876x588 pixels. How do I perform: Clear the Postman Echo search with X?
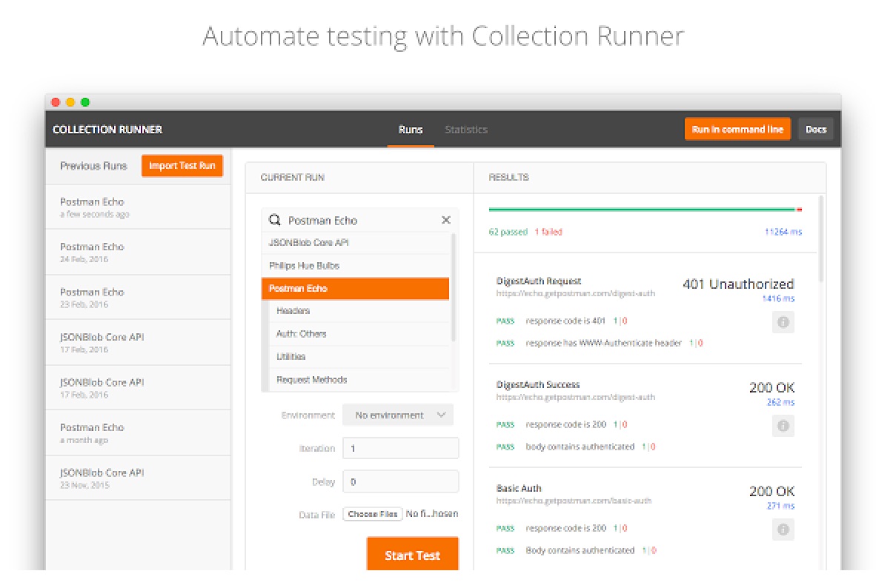coord(446,220)
